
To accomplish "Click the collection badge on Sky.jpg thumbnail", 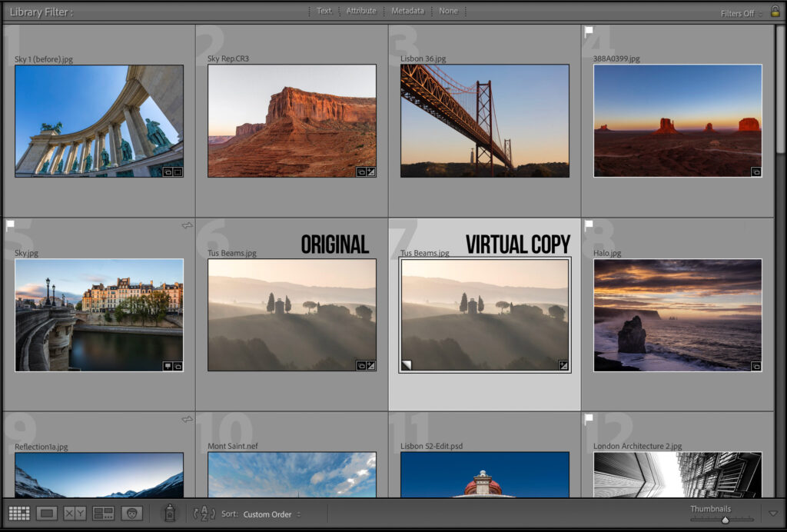I will click(178, 366).
